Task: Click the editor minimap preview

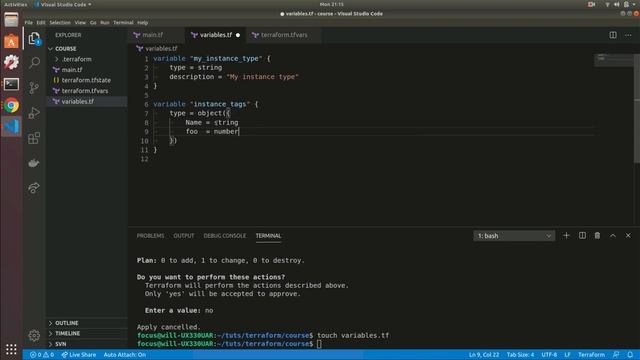Action: point(613,60)
